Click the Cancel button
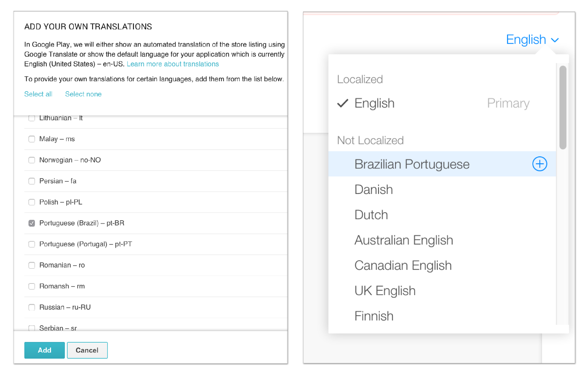The width and height of the screenshot is (588, 383). (x=87, y=350)
